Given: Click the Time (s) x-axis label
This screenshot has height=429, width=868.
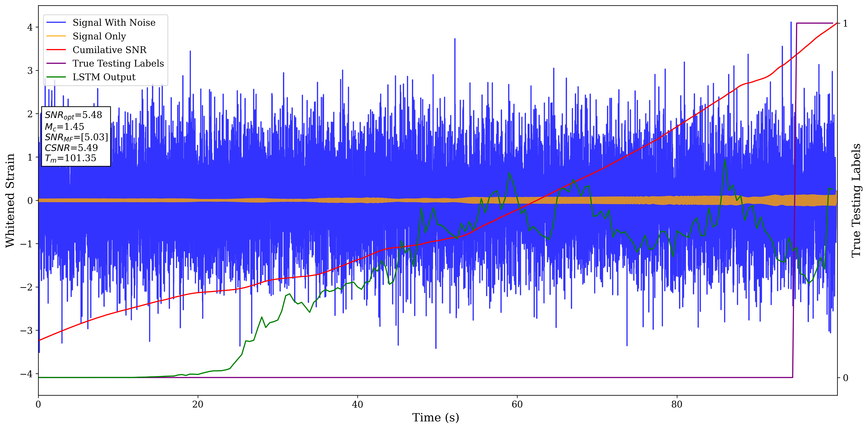Looking at the screenshot, I should click(x=435, y=418).
